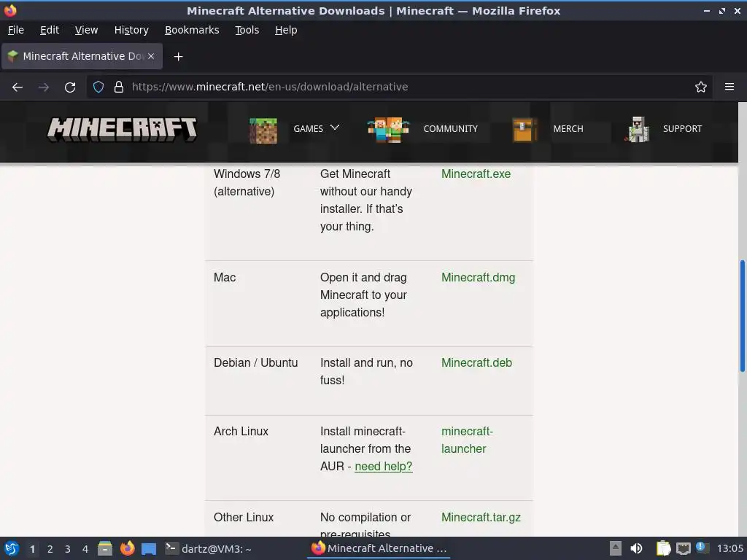
Task: Open the Firefox hamburger menu
Action: pos(729,87)
